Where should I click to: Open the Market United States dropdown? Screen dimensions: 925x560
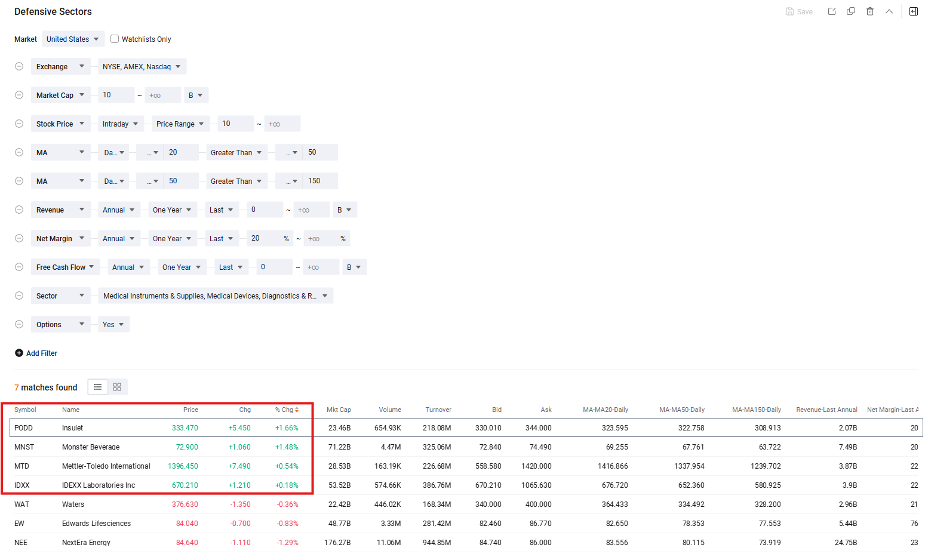pyautogui.click(x=73, y=39)
